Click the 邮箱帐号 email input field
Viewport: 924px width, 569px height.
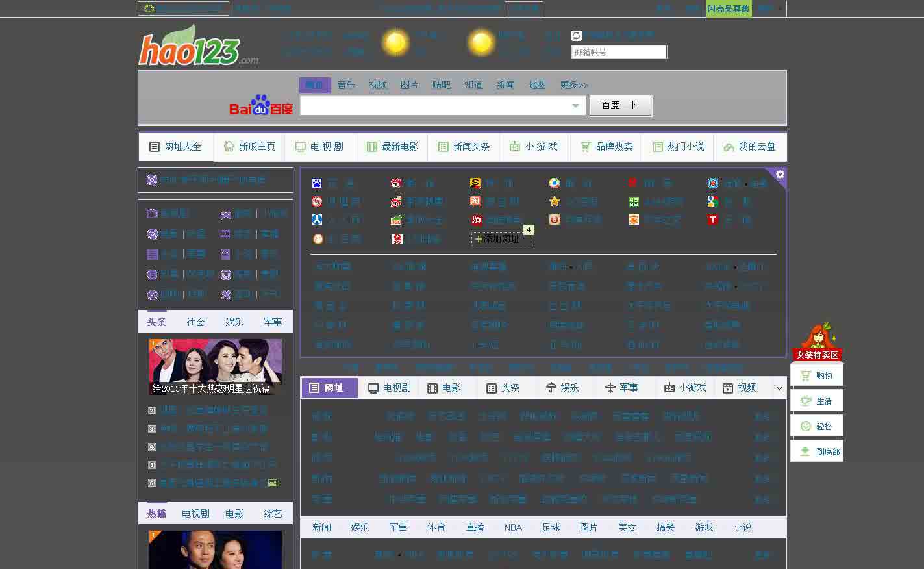618,51
